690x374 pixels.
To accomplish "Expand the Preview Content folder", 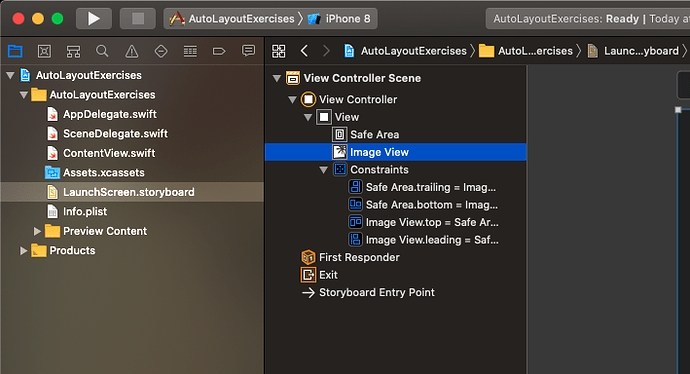I will click(x=37, y=231).
